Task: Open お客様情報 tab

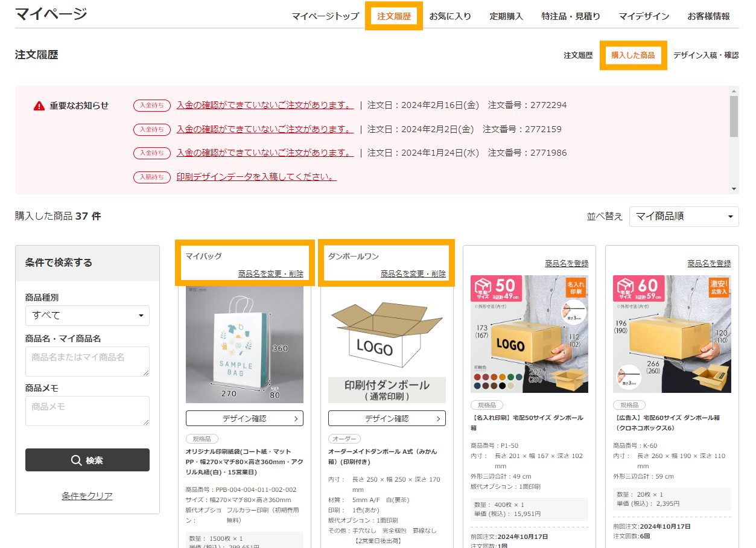Action: [708, 16]
